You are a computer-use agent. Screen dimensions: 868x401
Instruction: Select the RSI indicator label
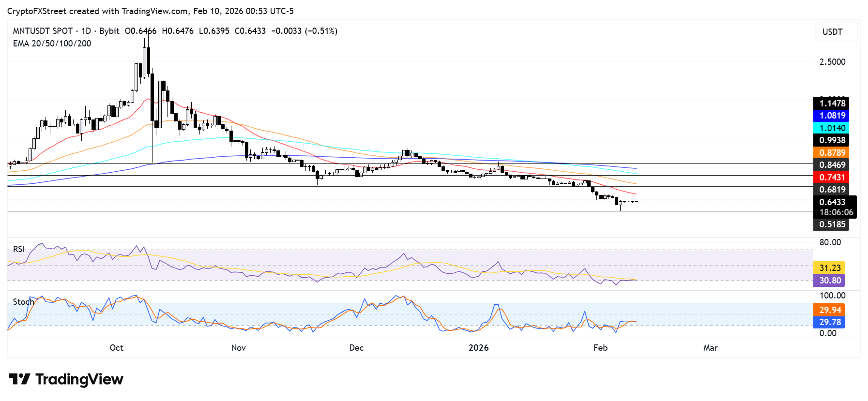coord(19,249)
